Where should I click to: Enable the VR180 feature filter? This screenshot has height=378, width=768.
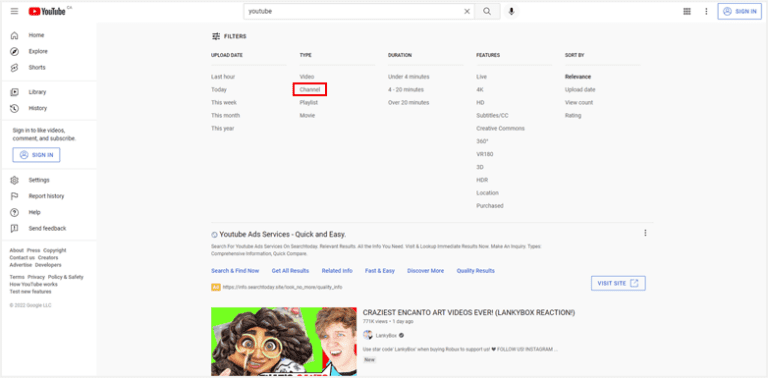485,154
